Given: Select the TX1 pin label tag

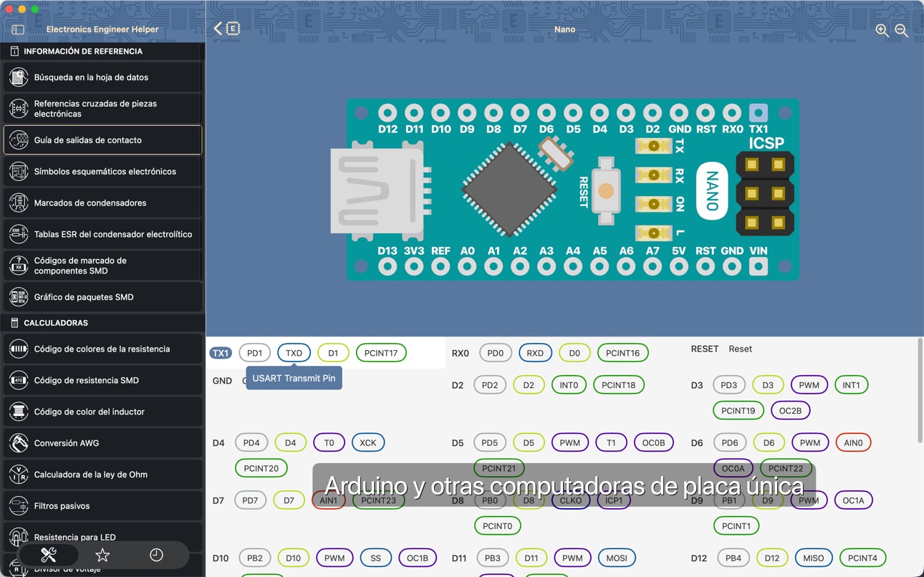Looking at the screenshot, I should [x=221, y=353].
